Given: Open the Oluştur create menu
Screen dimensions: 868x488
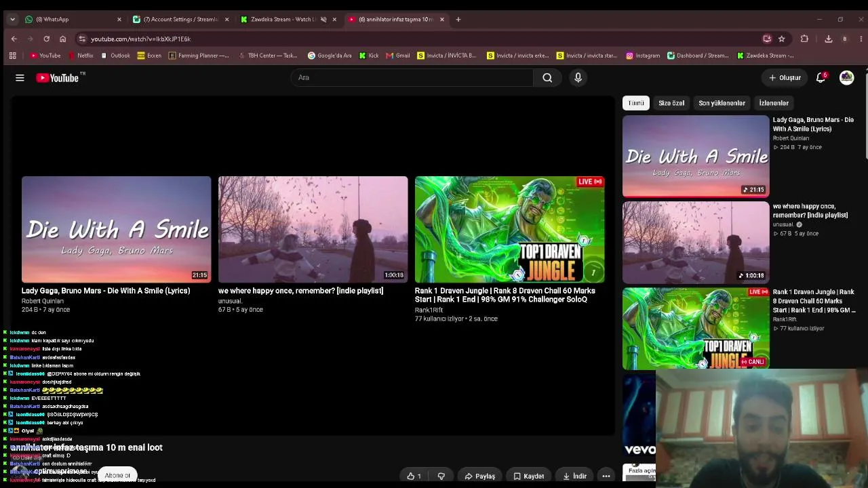Looking at the screenshot, I should 785,78.
